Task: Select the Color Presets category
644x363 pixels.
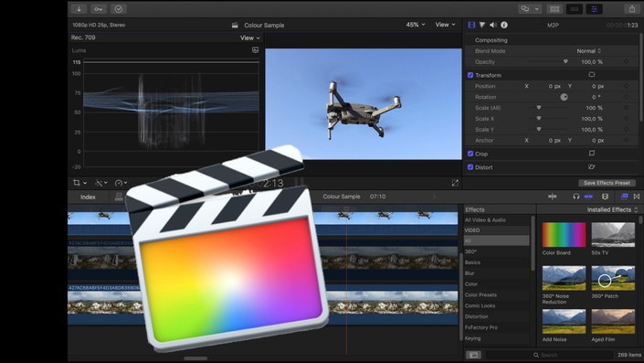Action: [x=497, y=294]
